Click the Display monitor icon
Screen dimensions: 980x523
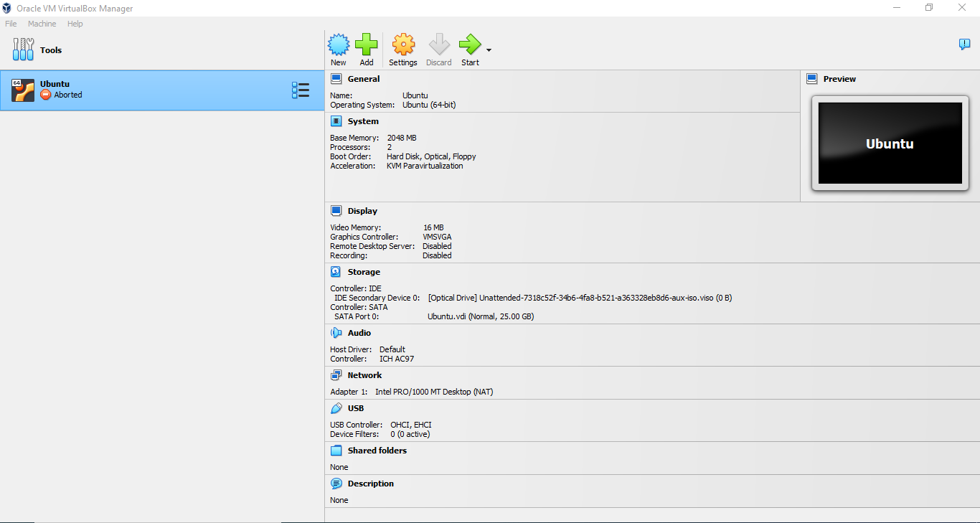[x=336, y=211]
